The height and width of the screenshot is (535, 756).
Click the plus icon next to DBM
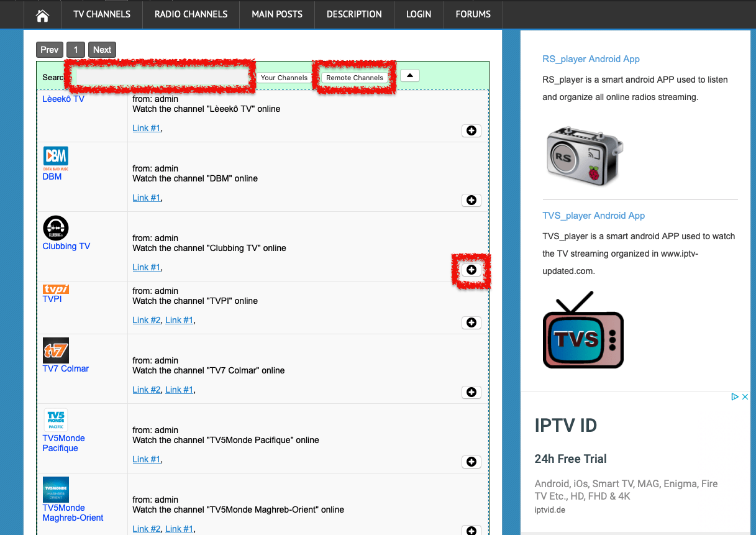(x=471, y=200)
